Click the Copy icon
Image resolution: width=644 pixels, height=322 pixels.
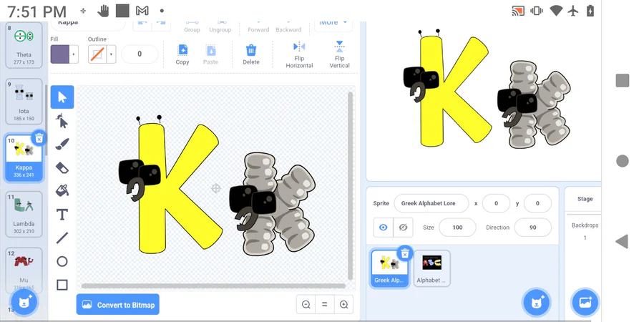[182, 55]
